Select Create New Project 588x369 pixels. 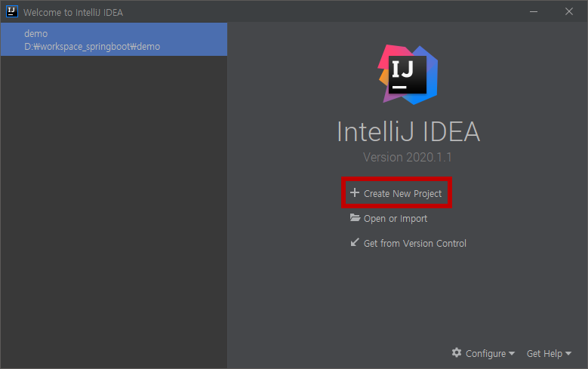403,193
